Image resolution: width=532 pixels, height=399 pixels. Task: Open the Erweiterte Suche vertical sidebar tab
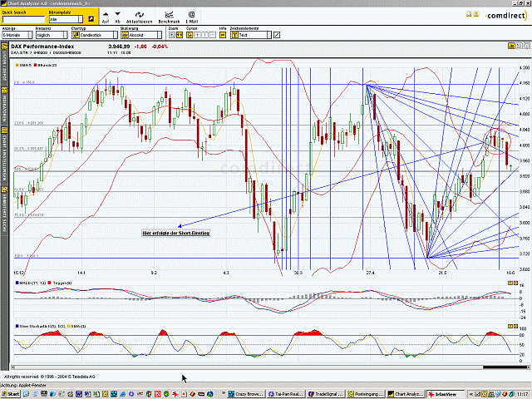click(4, 209)
